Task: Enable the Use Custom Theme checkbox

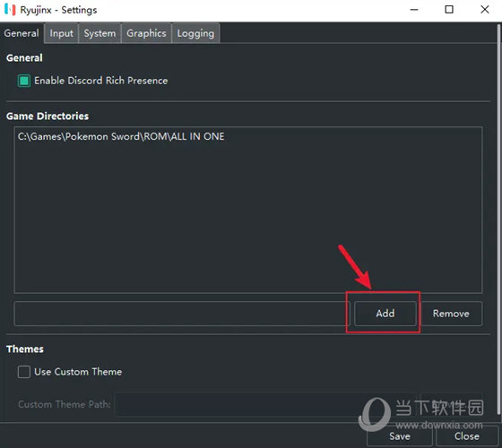Action: pos(24,372)
